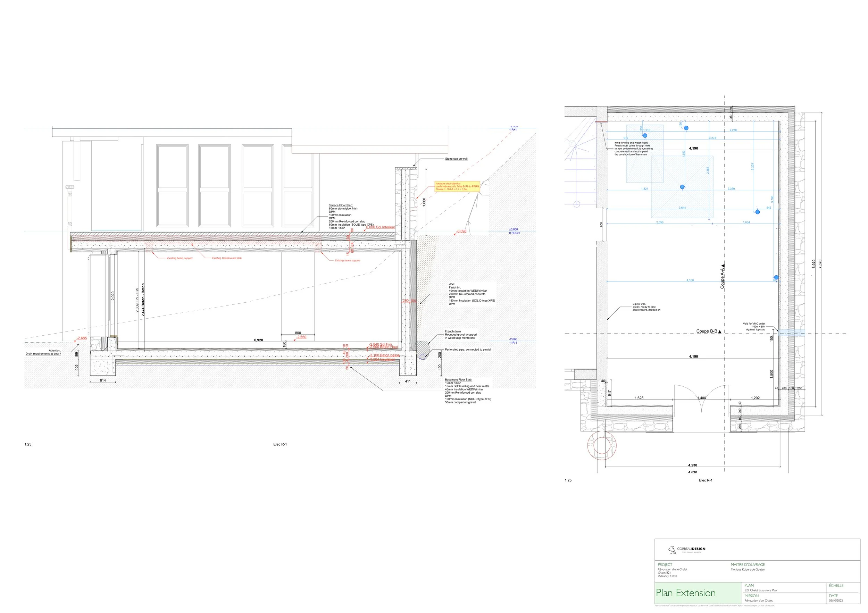
Task: Click the blue dot beside the 166 dimension
Action: pyautogui.click(x=686, y=128)
